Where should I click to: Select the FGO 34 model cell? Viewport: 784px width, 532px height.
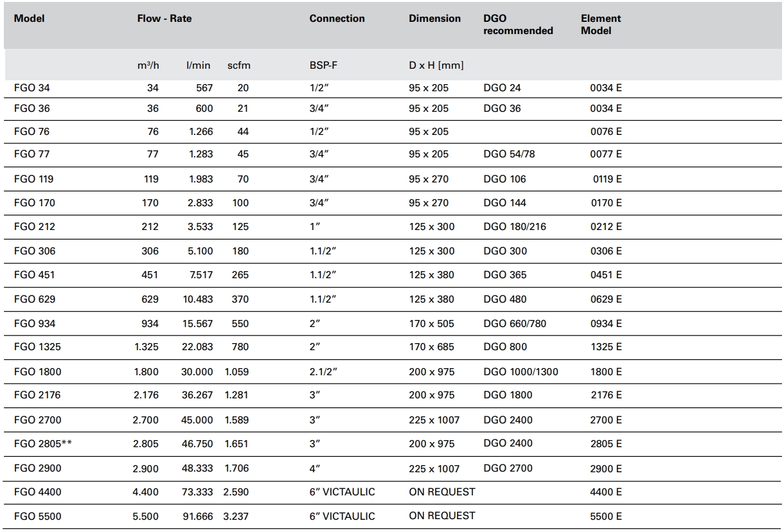31,88
